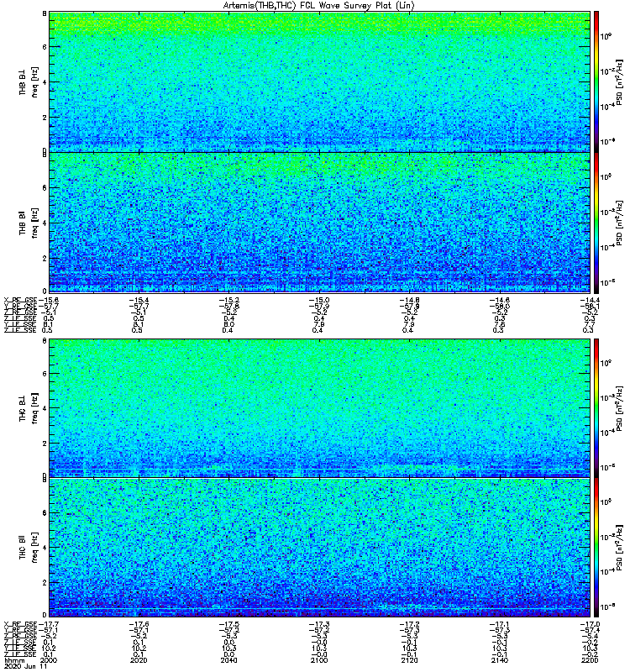Click the "-17.5" X_RE_GSE value
630x672 pixels.
229,624
